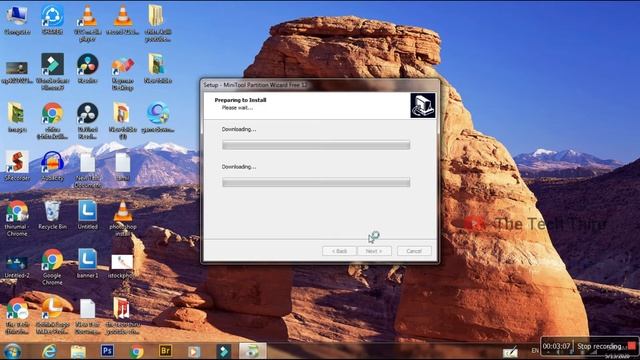Screen dimensions: 640x360
Task: Open the Audacity desktop shortcut
Action: (52, 165)
